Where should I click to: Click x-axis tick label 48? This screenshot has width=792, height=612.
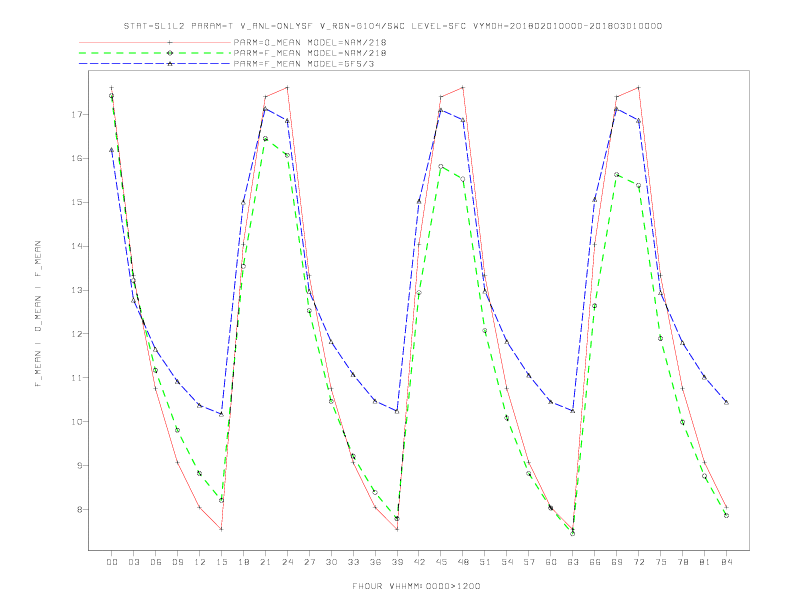(x=463, y=562)
